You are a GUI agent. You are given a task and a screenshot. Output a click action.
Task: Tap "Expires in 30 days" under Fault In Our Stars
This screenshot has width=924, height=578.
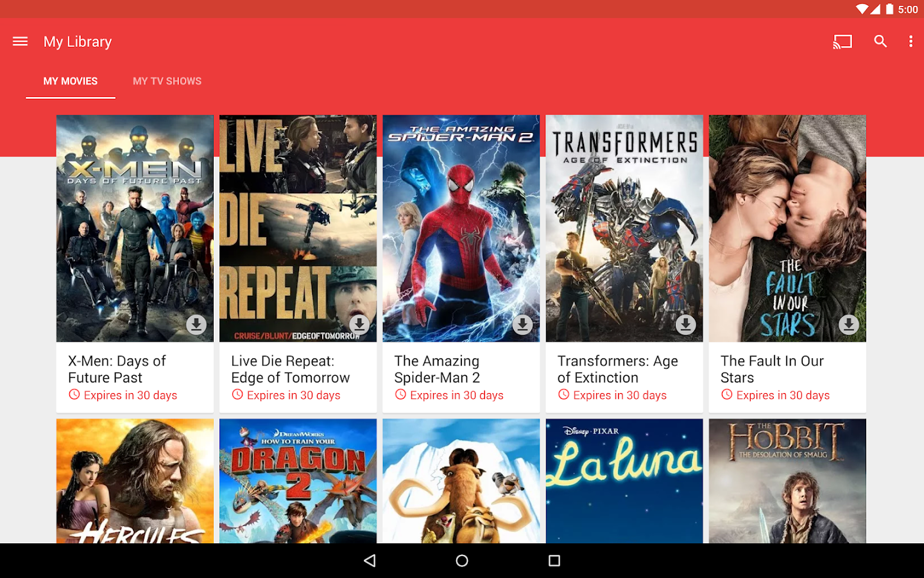pos(783,395)
